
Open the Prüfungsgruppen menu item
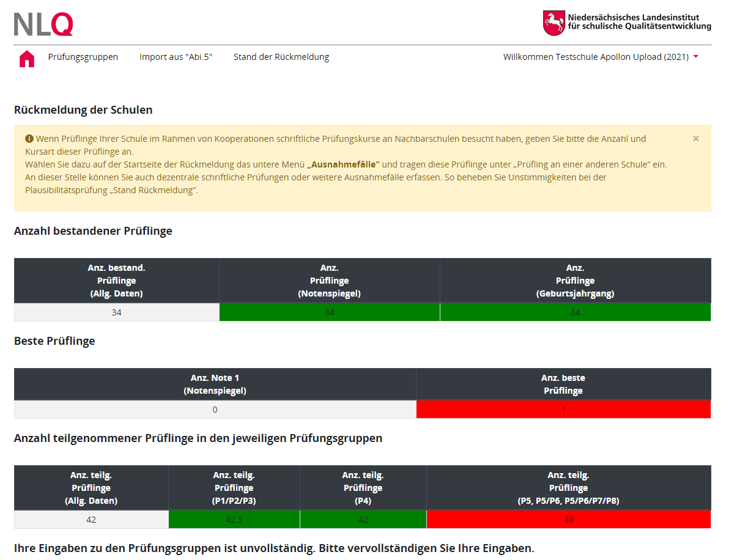[x=83, y=57]
